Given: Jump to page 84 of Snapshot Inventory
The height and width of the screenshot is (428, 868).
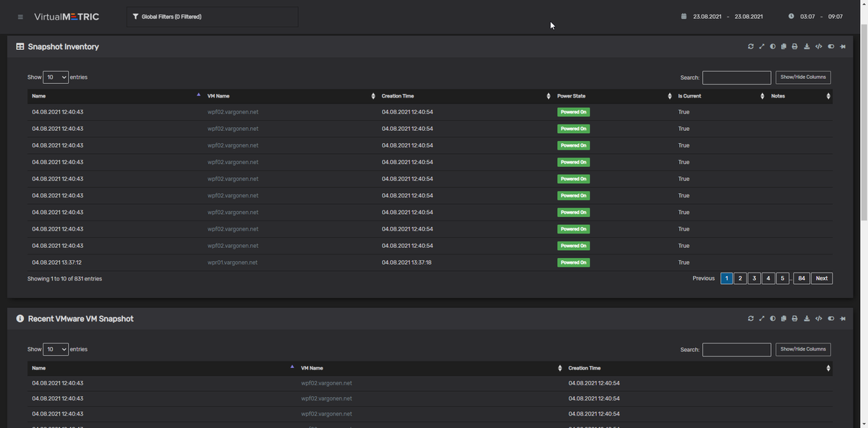Looking at the screenshot, I should 801,278.
